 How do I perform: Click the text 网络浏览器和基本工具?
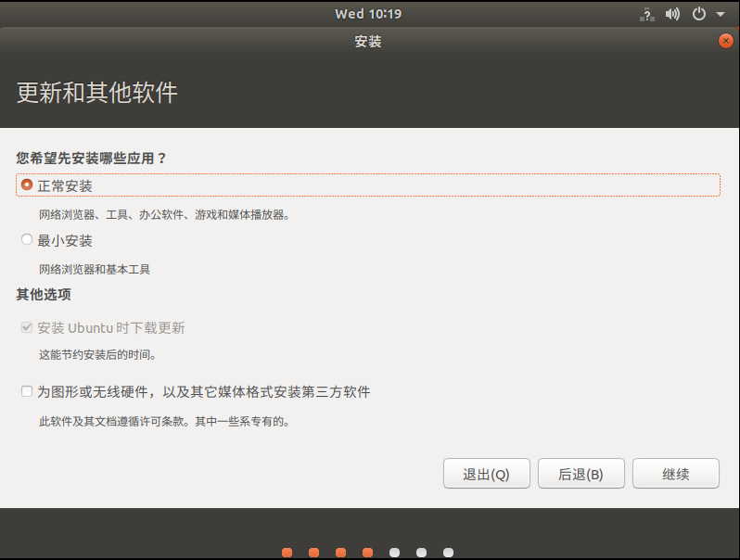(x=95, y=270)
